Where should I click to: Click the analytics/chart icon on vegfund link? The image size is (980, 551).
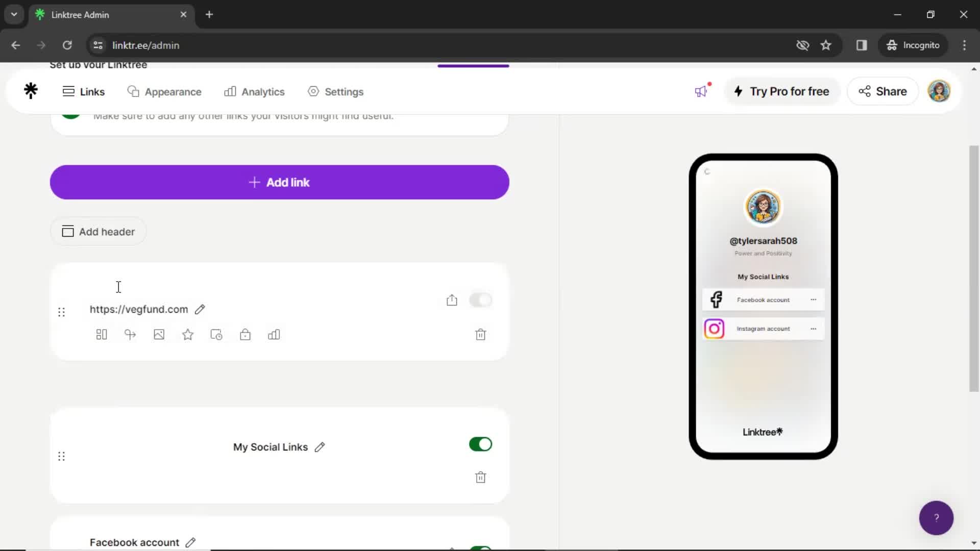pyautogui.click(x=274, y=334)
